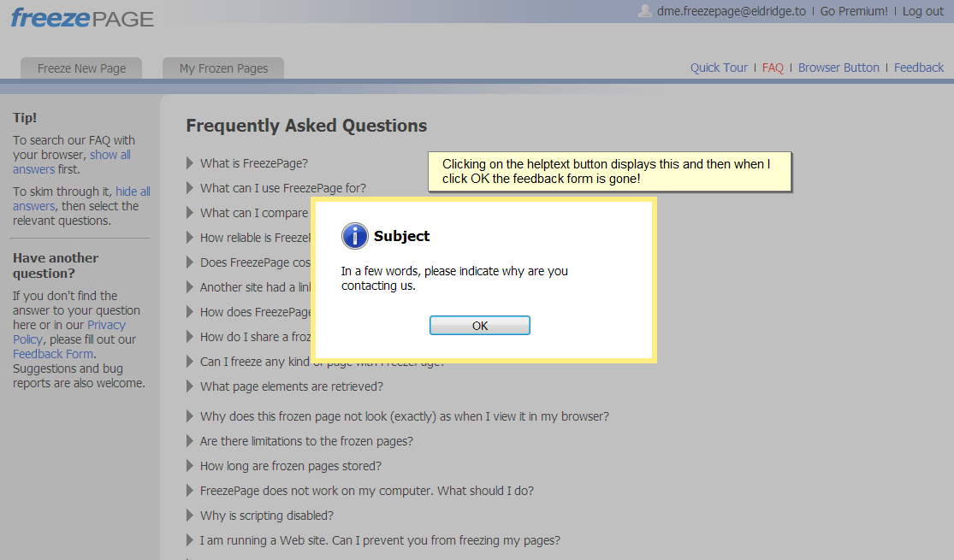This screenshot has width=954, height=560.
Task: Select the FAQ navigation link
Action: pyautogui.click(x=773, y=68)
